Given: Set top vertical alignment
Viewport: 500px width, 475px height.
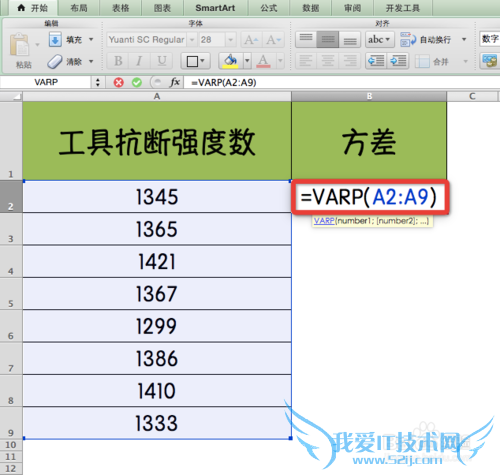Looking at the screenshot, I should (306, 40).
